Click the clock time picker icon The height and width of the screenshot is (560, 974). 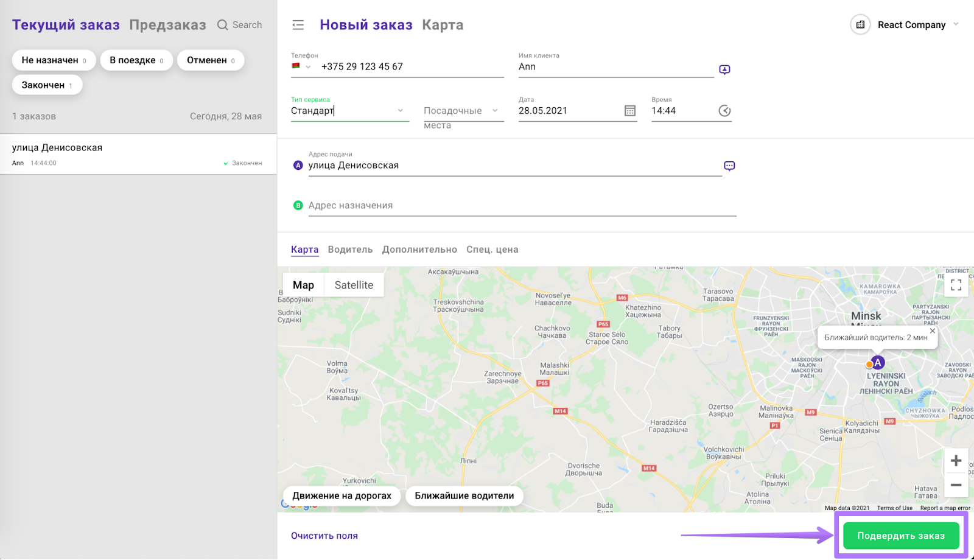(724, 111)
